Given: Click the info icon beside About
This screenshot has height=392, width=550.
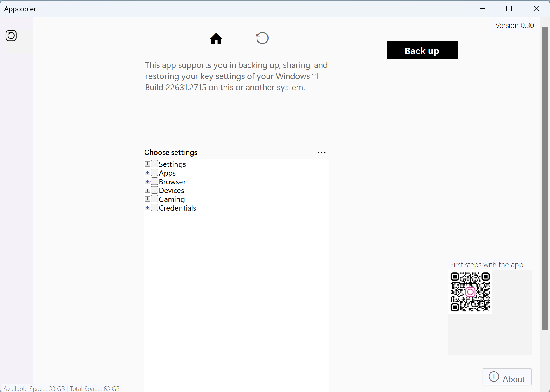Looking at the screenshot, I should [x=494, y=377].
